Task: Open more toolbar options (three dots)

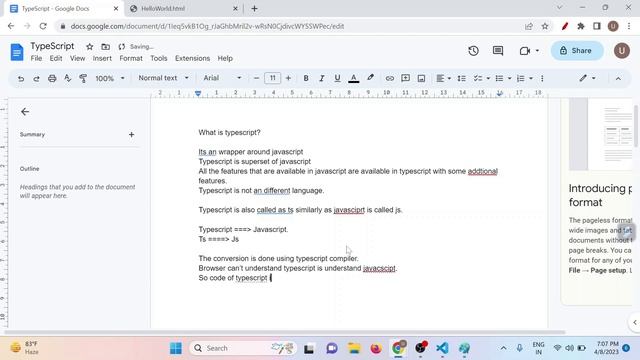Action: click(x=542, y=78)
